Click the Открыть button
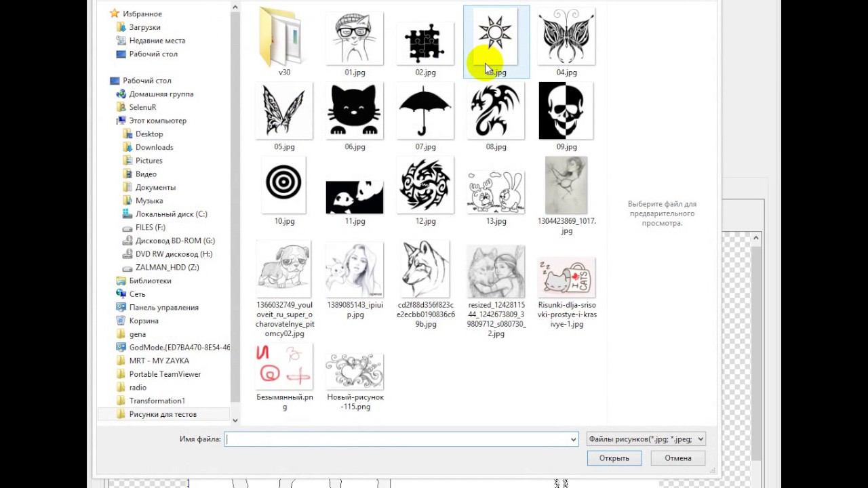Viewport: 868px width, 488px height. (614, 458)
